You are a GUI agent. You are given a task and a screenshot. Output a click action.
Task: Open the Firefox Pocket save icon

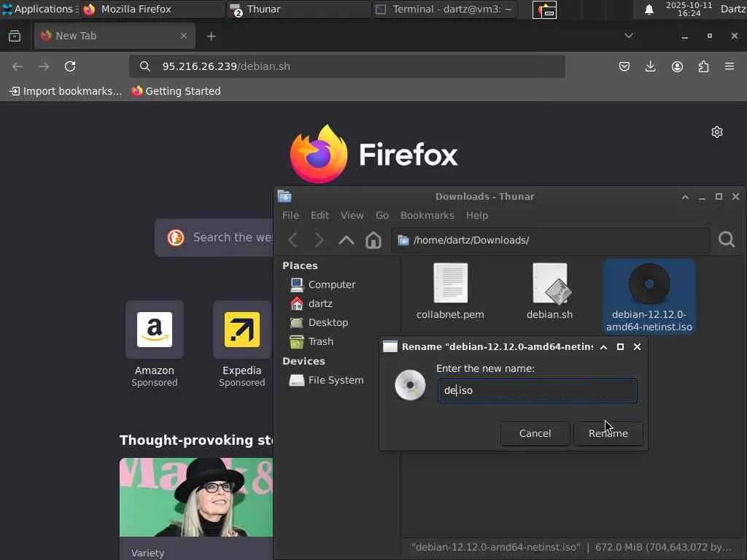tap(624, 66)
